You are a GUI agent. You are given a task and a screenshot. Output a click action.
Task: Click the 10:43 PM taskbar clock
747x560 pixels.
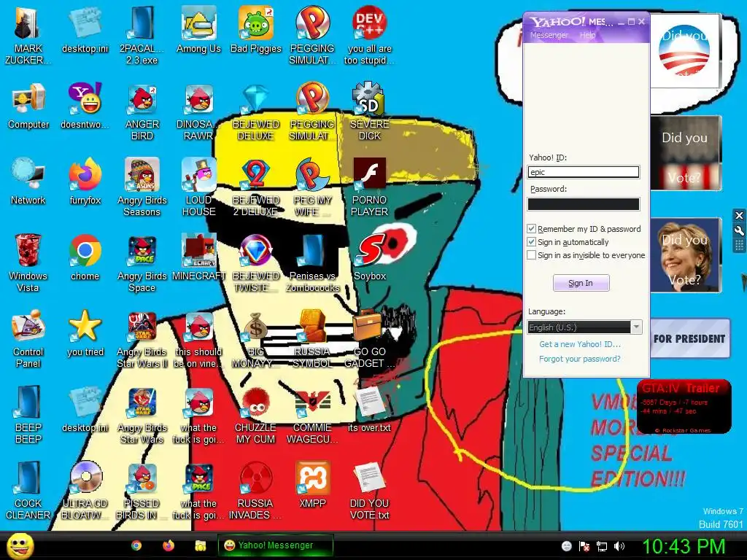point(684,546)
